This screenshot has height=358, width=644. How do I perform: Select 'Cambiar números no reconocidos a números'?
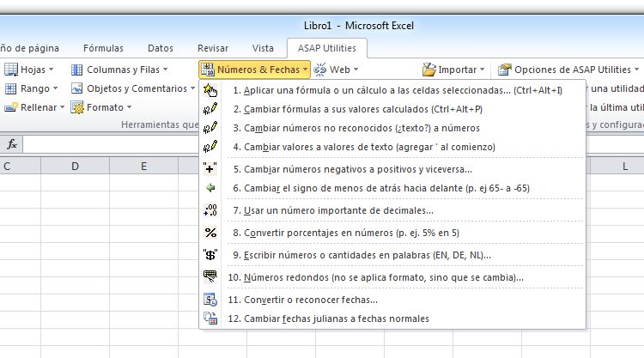(392, 128)
